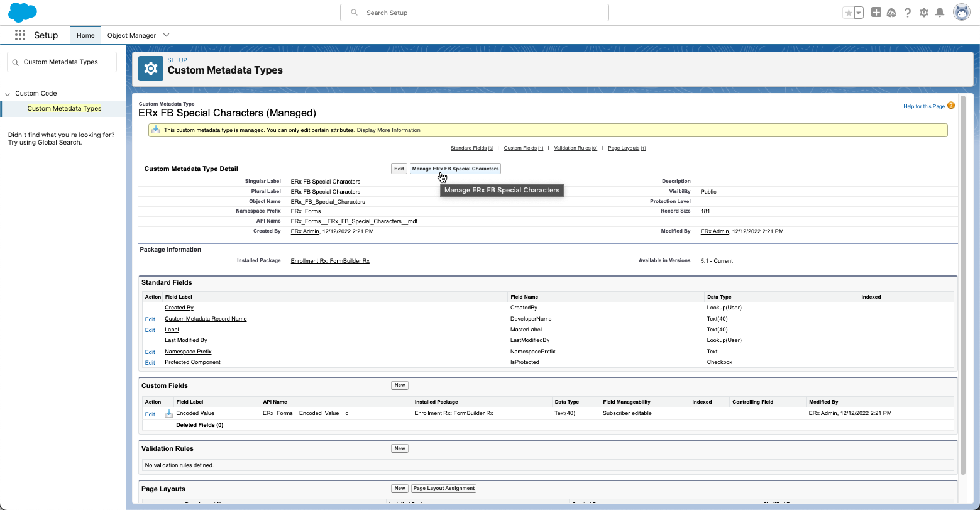Open the Notifications bell
This screenshot has width=980, height=510.
[940, 13]
